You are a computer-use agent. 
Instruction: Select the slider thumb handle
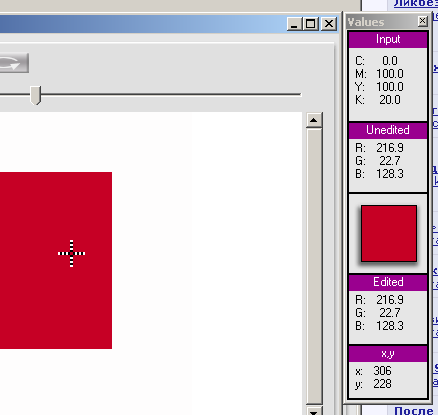[35, 95]
